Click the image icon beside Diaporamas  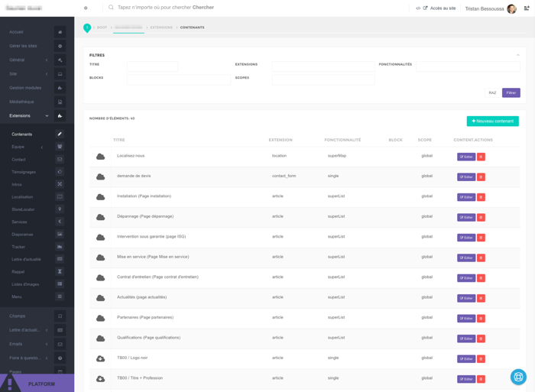pos(60,234)
